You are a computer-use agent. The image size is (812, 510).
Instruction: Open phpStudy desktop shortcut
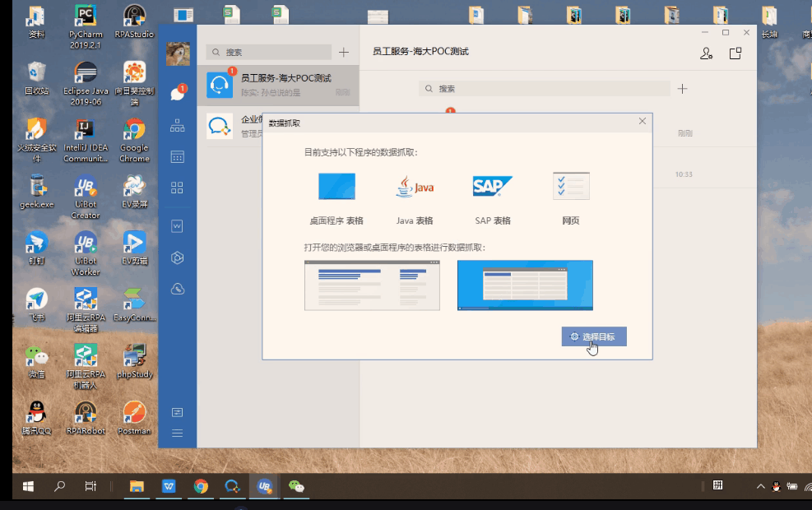click(x=134, y=361)
